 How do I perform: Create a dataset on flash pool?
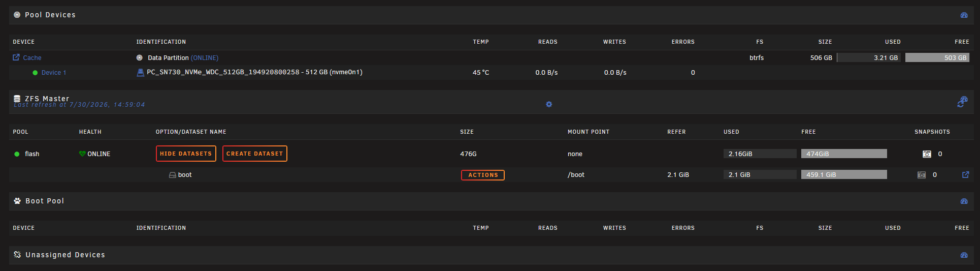(254, 154)
